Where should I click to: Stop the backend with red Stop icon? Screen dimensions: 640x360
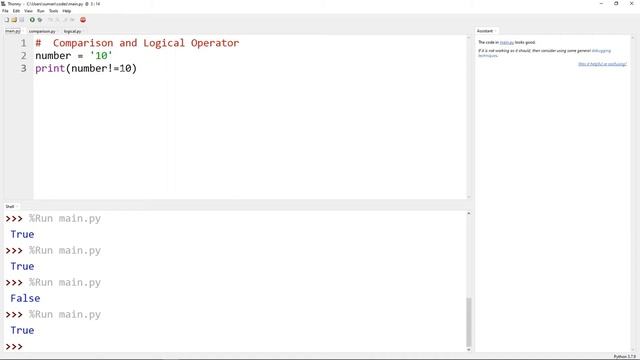tap(83, 20)
